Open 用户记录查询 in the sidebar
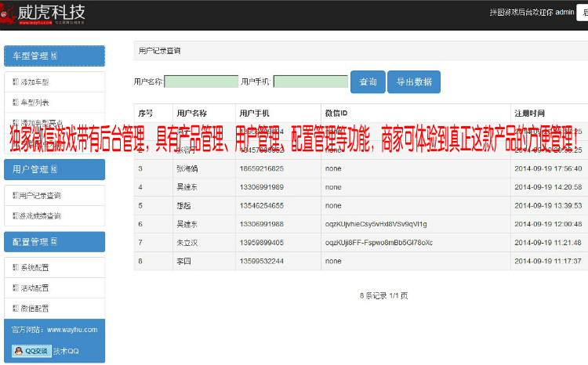588x365 pixels. (39, 195)
